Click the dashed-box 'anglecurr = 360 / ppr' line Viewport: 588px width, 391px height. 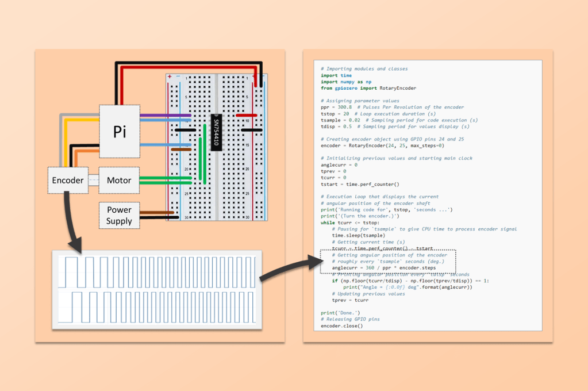[383, 267]
